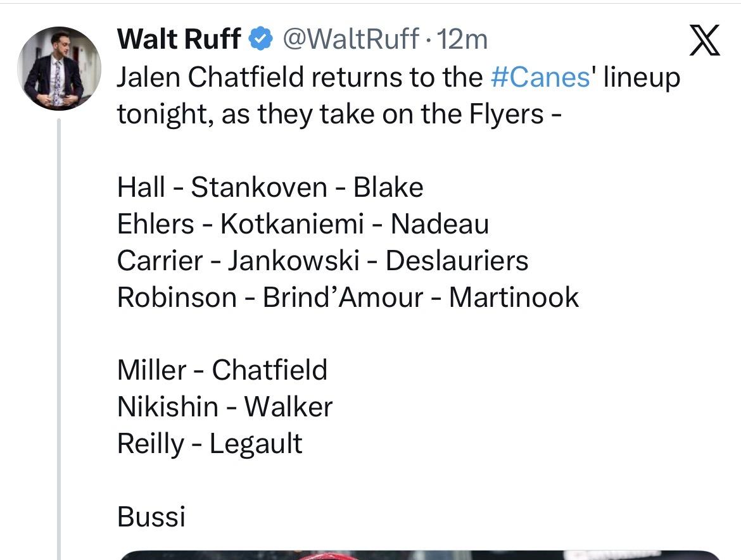Follow the #Canes hashtag link
Screen dimensions: 741x560
pyautogui.click(x=541, y=77)
